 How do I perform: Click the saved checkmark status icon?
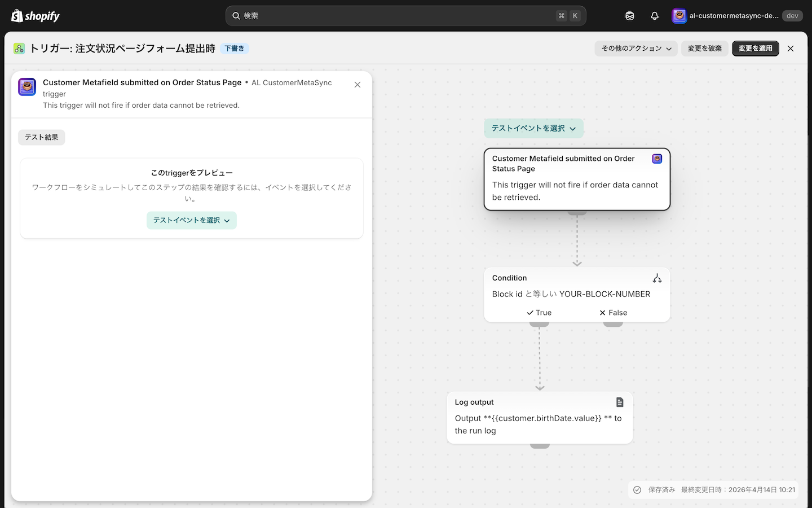pos(637,490)
